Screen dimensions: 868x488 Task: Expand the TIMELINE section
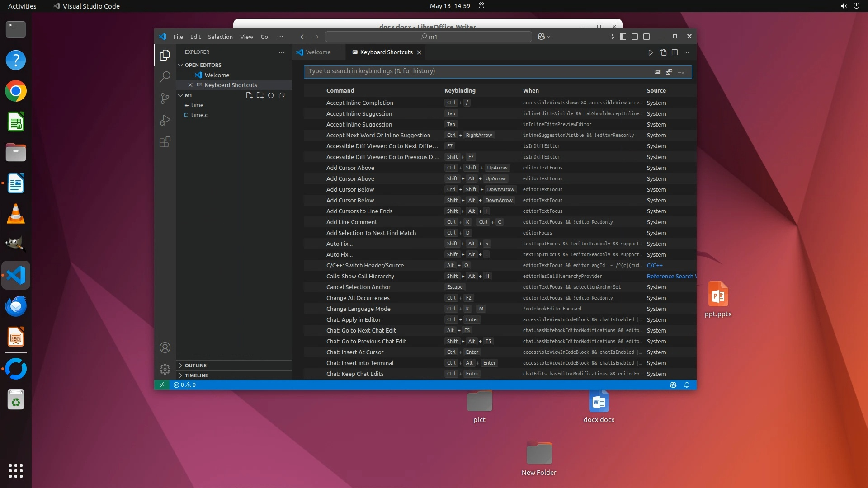tap(196, 375)
